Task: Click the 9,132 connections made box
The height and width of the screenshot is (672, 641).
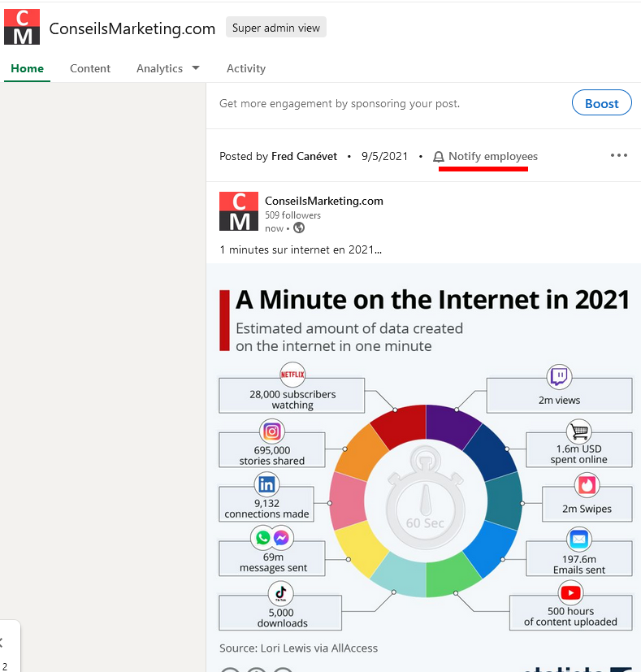Action: pyautogui.click(x=266, y=504)
